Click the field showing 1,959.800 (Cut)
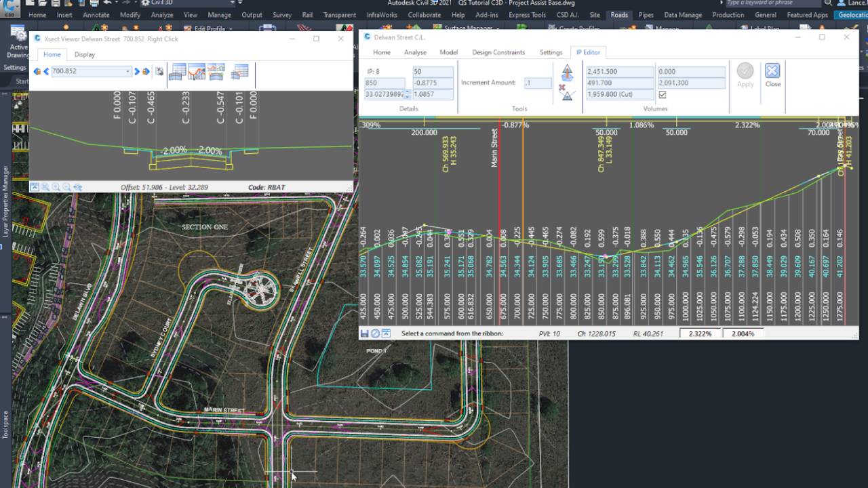868x488 pixels. [x=619, y=94]
